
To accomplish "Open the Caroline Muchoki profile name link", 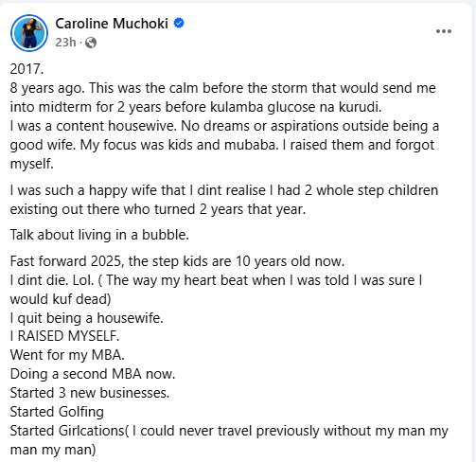I will click(112, 24).
